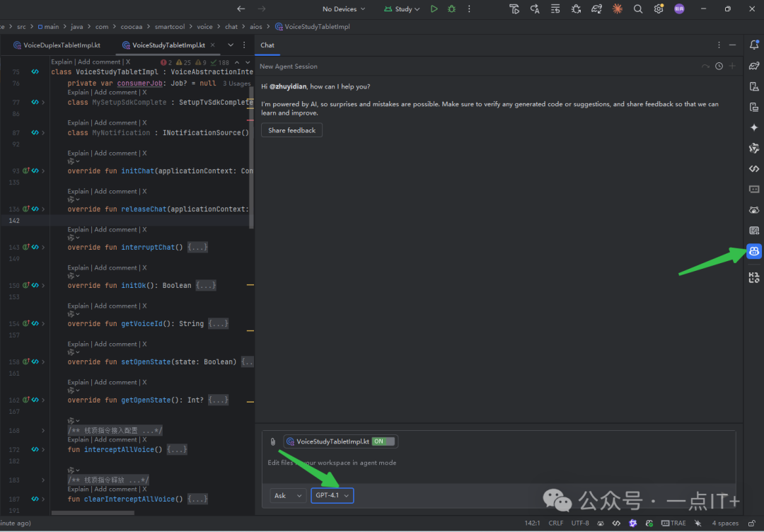
Task: Open the Ask mode dropdown
Action: point(288,495)
